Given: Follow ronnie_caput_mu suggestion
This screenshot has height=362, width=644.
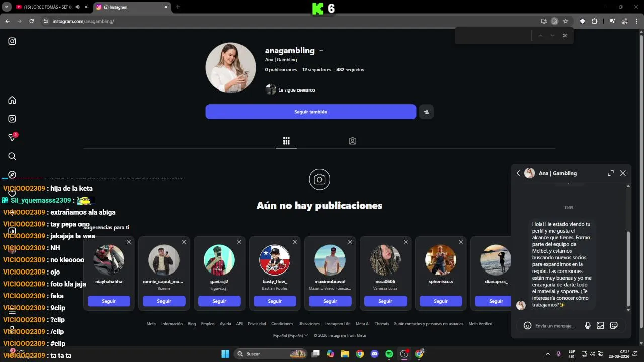Looking at the screenshot, I should point(164,301).
